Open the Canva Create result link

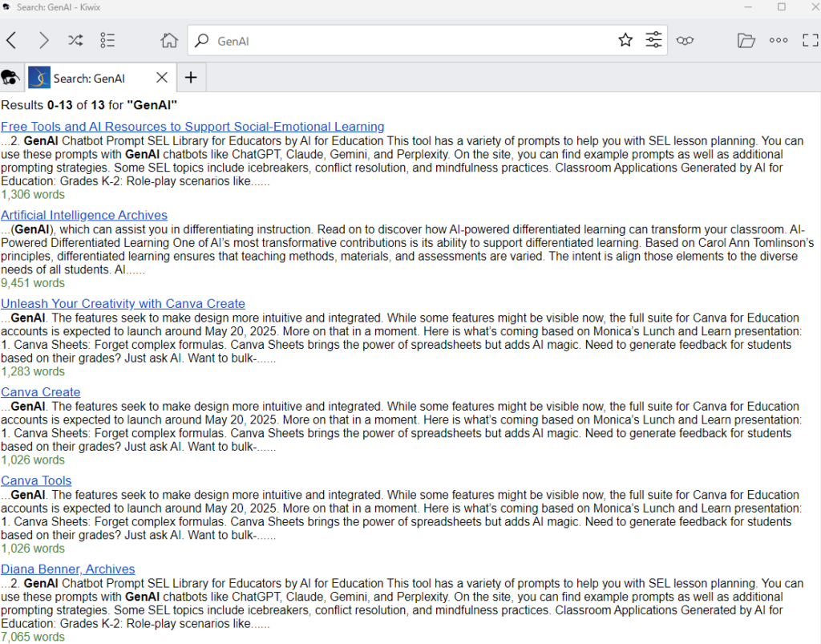tap(40, 392)
